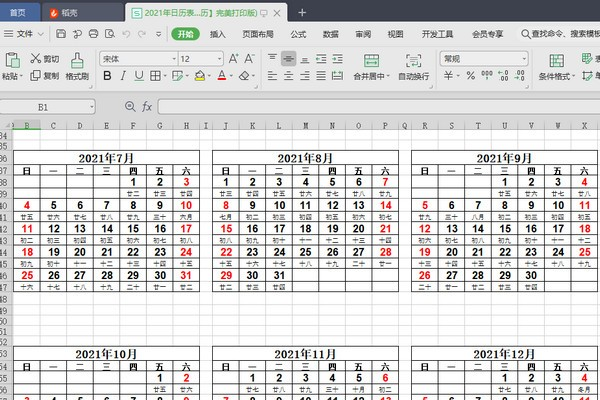The image size is (600, 400).
Task: Open the 公式 tab
Action: (x=298, y=34)
